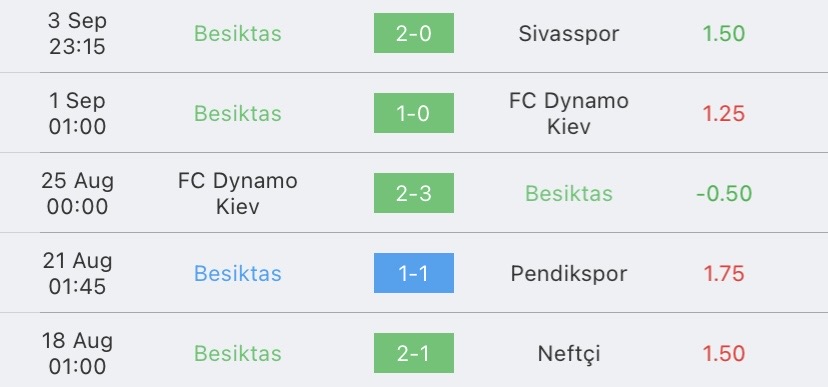Image resolution: width=828 pixels, height=387 pixels.
Task: Select Besiktas in the 18 Aug row
Action: click(x=238, y=353)
